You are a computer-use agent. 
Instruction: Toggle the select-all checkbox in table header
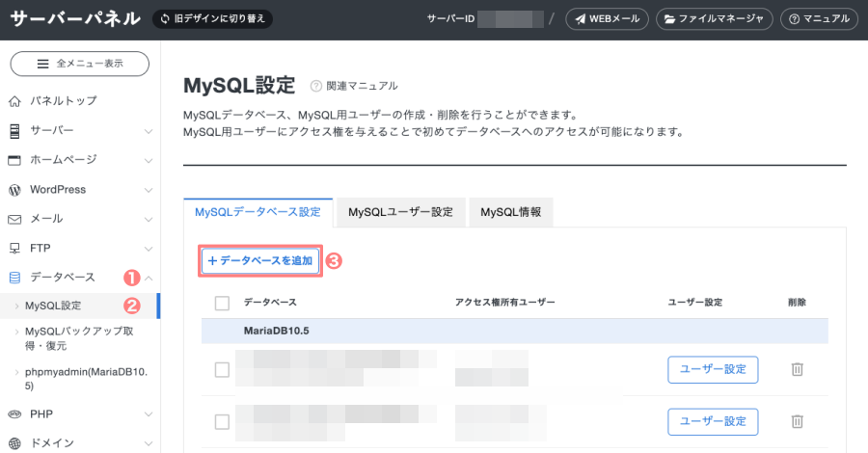(x=222, y=303)
